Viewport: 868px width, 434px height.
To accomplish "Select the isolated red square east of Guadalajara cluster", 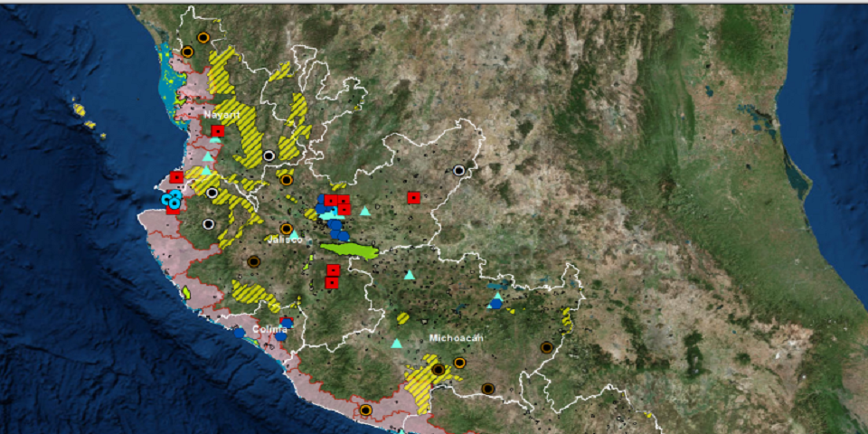I will (413, 197).
